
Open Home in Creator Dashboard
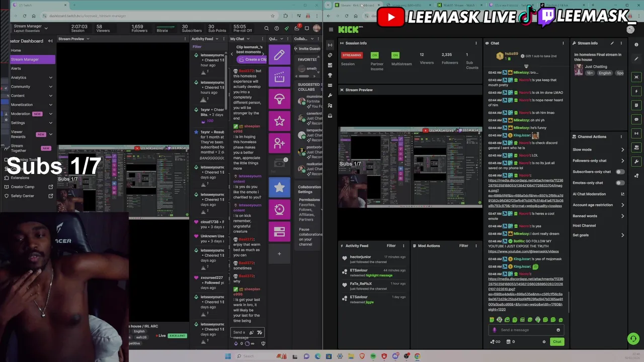pos(16,50)
